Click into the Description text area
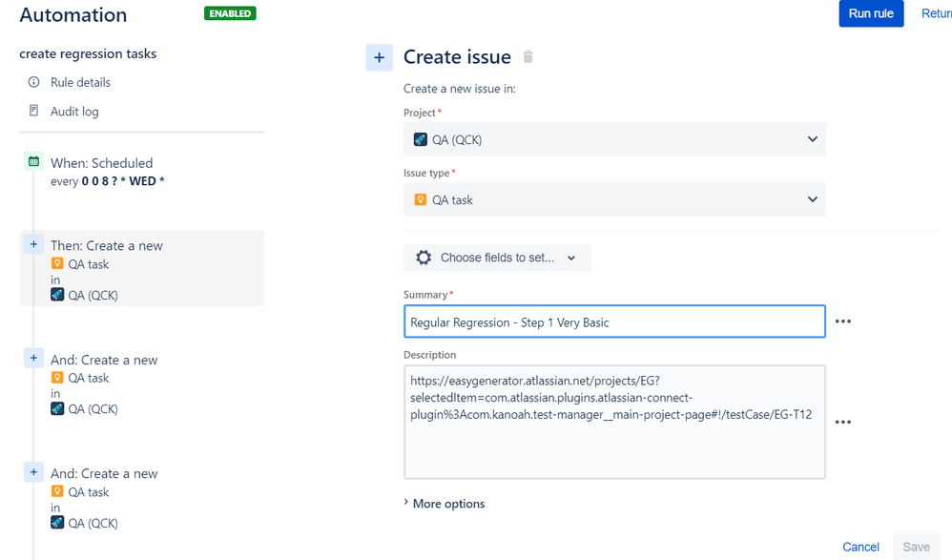Screen dimensions: 952x560 point(614,422)
